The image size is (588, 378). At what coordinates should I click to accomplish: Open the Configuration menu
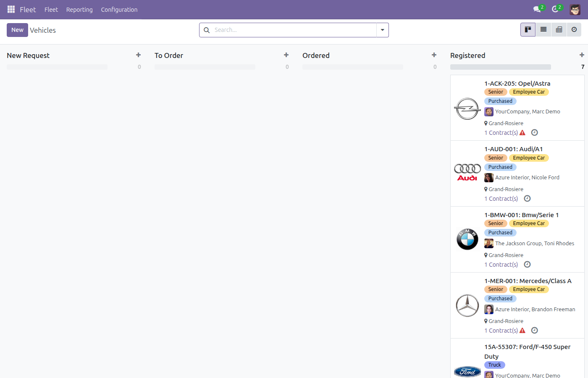pos(119,10)
